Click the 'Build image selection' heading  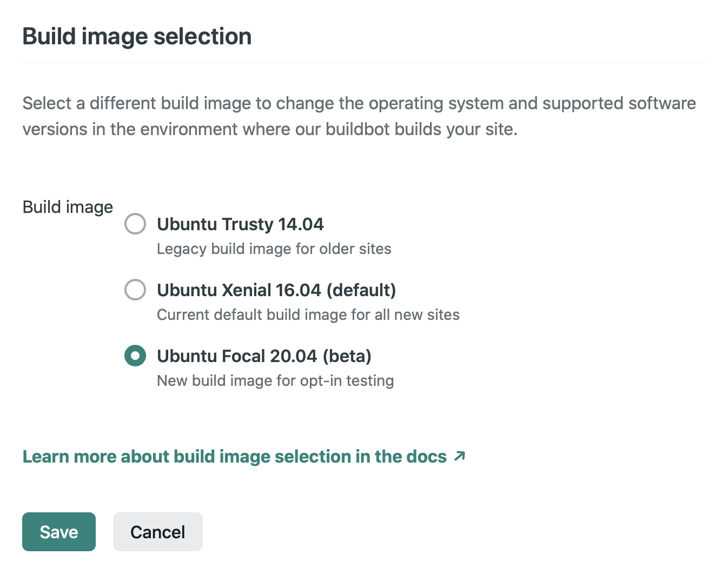pos(137,37)
